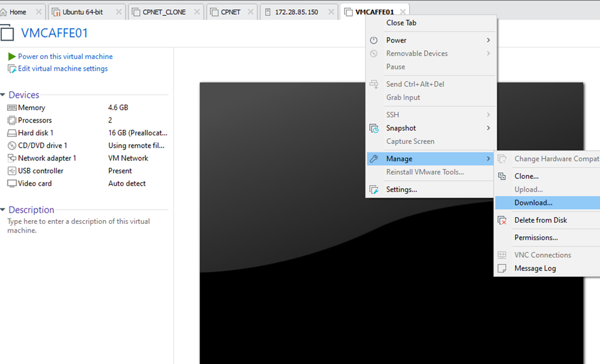Click the Message Log icon
Viewport: 600px width, 364px height.
(502, 269)
